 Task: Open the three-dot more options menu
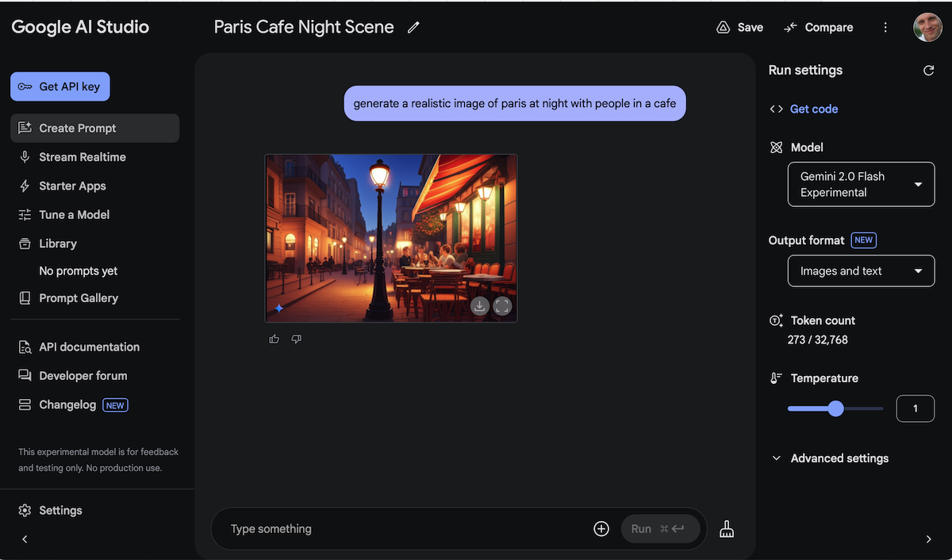(x=885, y=28)
